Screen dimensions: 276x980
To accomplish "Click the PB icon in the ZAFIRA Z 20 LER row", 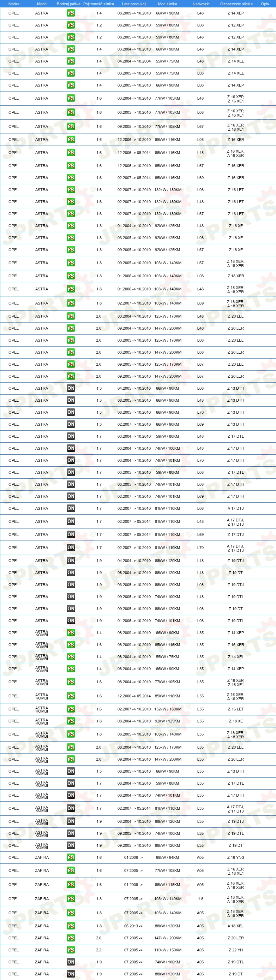I will [x=71, y=938].
